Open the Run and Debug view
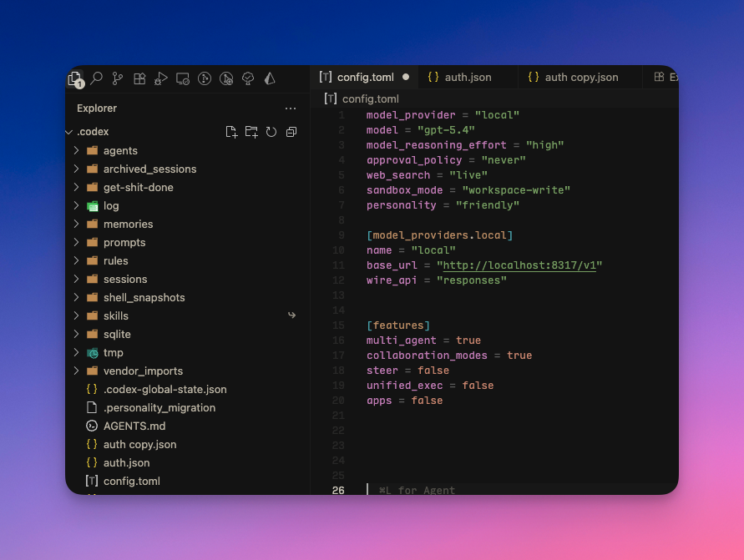Image resolution: width=744 pixels, height=560 pixels. [161, 78]
